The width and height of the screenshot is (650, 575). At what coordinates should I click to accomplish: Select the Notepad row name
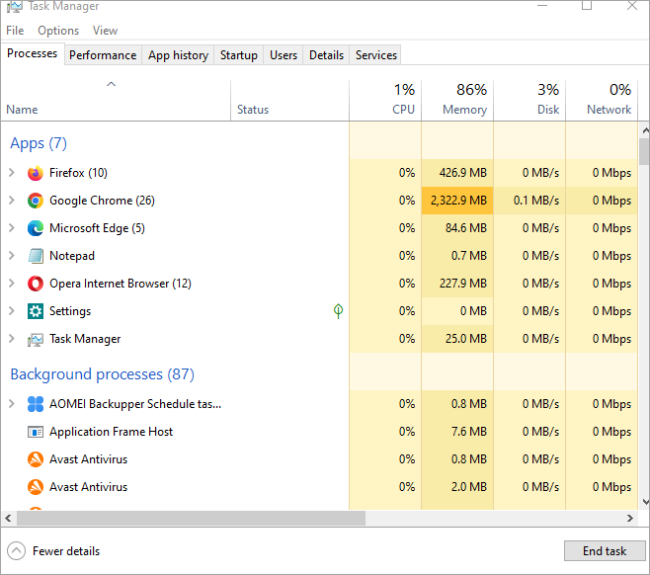72,256
